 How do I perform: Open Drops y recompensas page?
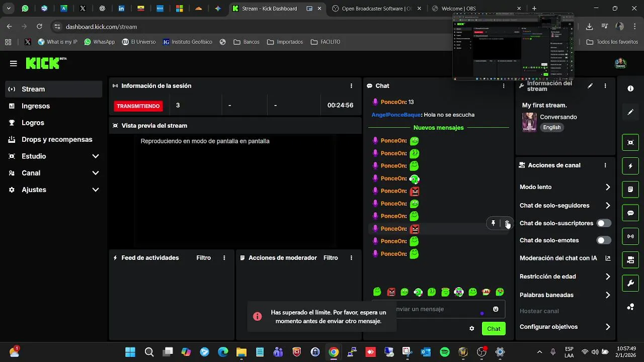(53, 140)
